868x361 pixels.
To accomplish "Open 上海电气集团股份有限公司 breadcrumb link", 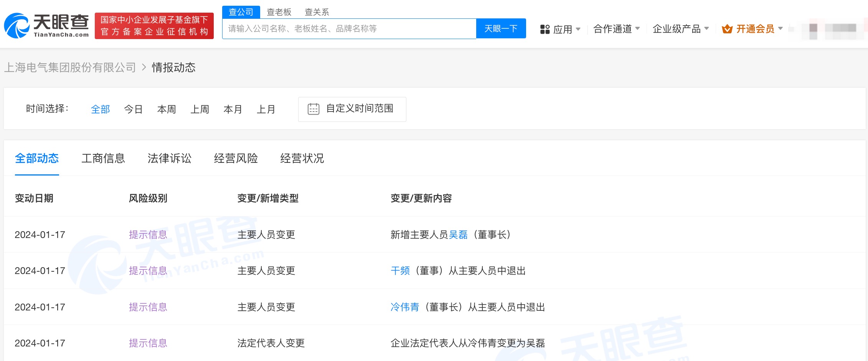I will (x=70, y=67).
